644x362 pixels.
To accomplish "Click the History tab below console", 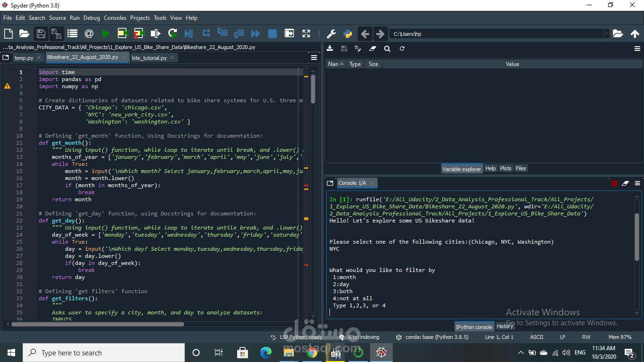I will [505, 326].
